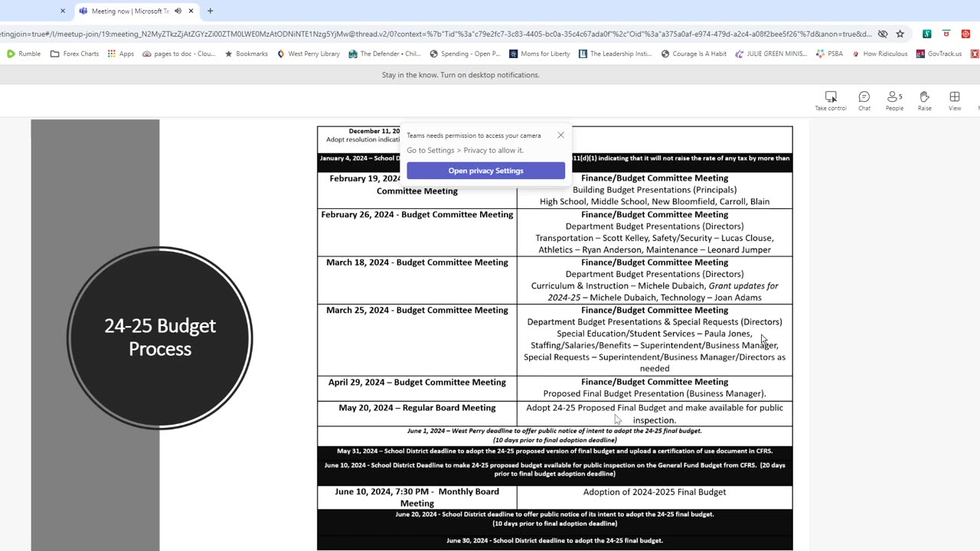This screenshot has width=980, height=551.
Task: Open Moms for Liberty bookmark
Action: (539, 54)
